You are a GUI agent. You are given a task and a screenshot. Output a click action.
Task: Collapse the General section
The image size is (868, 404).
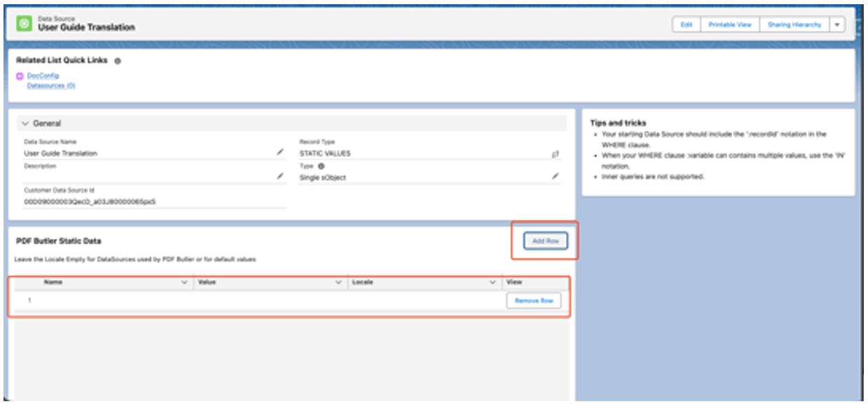[x=26, y=124]
